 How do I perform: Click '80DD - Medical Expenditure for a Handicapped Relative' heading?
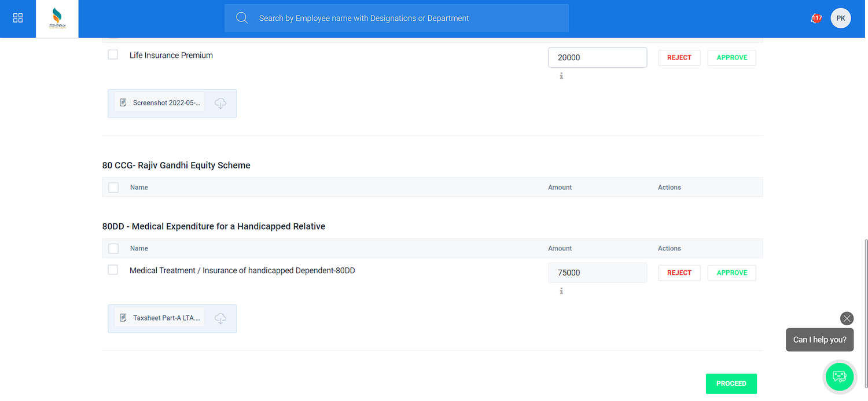(x=214, y=226)
